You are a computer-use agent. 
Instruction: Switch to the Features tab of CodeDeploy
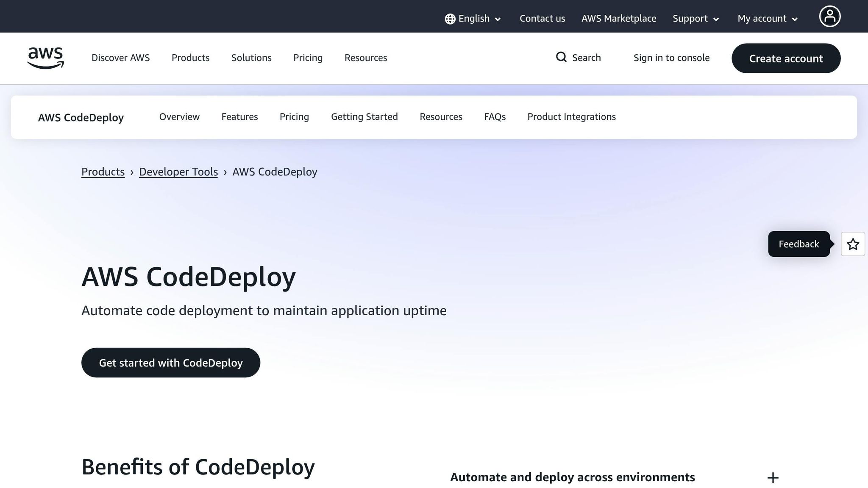click(239, 116)
